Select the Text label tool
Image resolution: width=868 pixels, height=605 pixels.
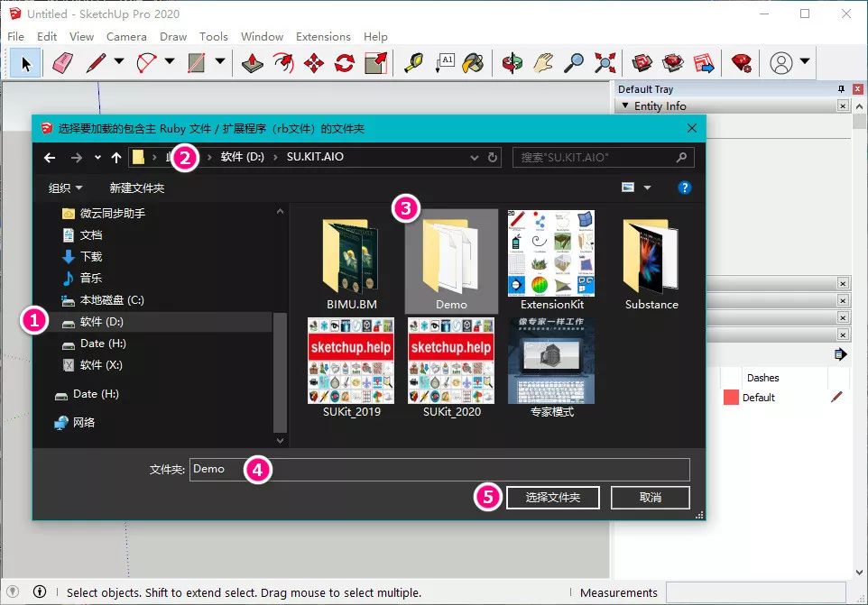coord(445,63)
